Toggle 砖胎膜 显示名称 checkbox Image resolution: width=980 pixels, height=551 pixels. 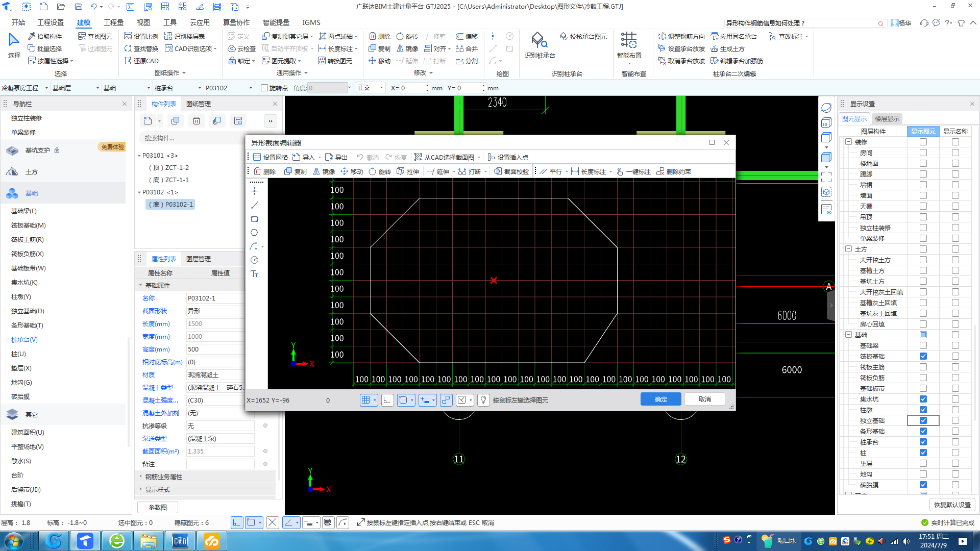point(955,485)
